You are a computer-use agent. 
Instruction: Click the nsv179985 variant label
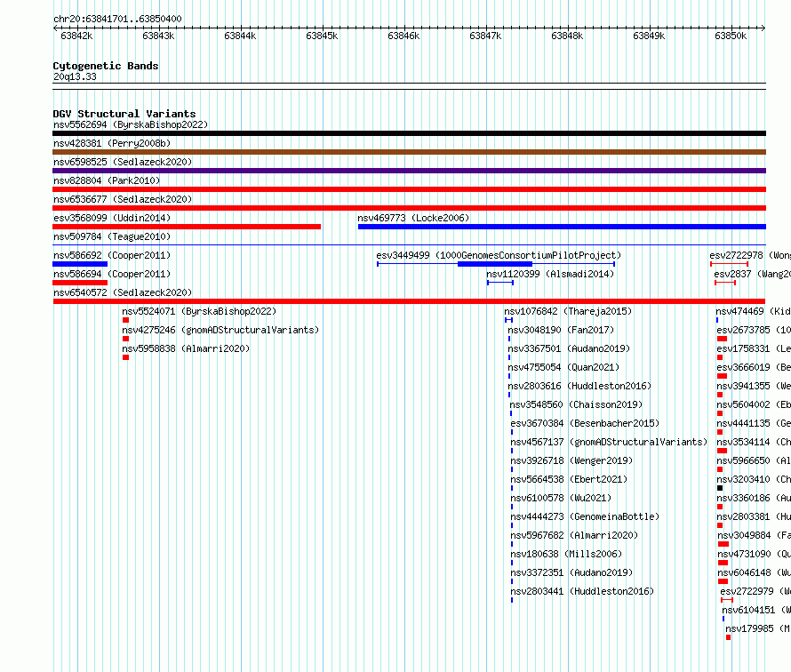(x=758, y=628)
